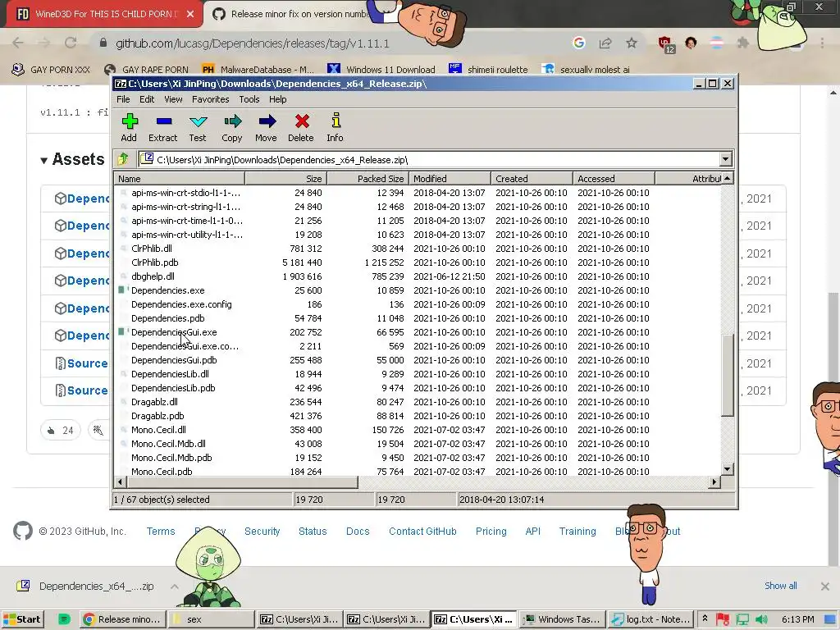Viewport: 840px width, 630px height.
Task: Sort by Created column header
Action: [532, 178]
